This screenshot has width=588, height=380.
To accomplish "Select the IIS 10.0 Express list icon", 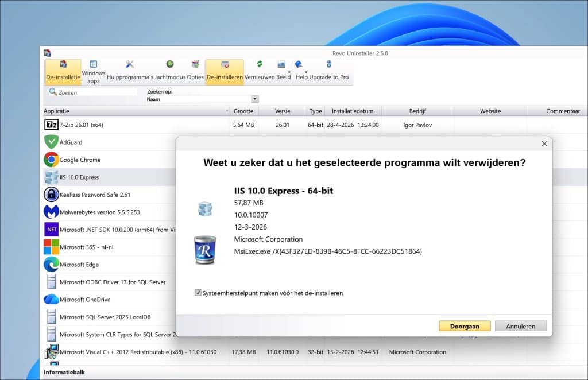I will point(51,177).
